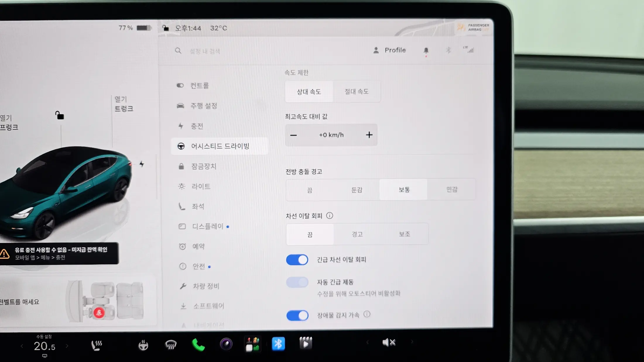The image size is (644, 362).
Task: Lower cabin temperature with the left arrow
Action: pos(22,346)
